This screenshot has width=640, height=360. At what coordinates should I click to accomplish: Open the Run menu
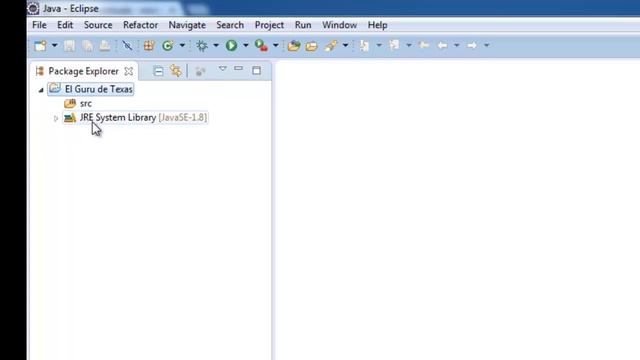tap(303, 25)
